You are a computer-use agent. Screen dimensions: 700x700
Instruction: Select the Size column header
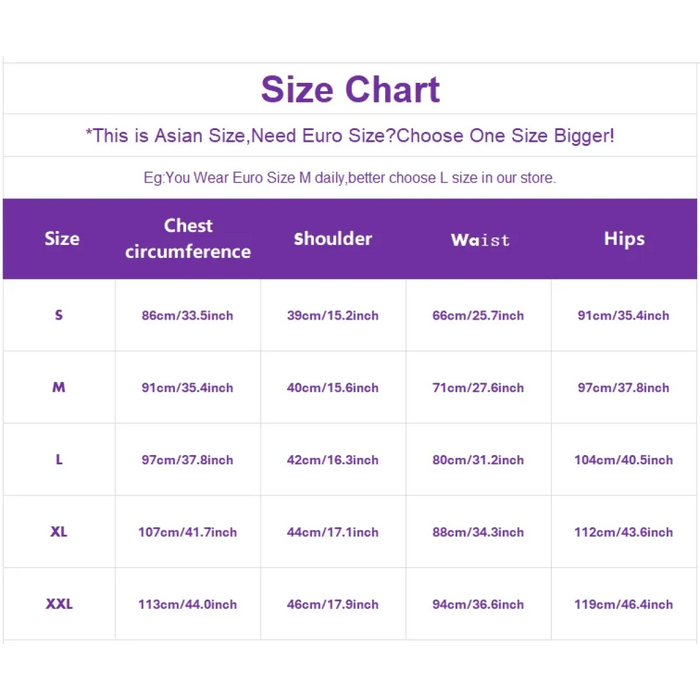tap(62, 239)
